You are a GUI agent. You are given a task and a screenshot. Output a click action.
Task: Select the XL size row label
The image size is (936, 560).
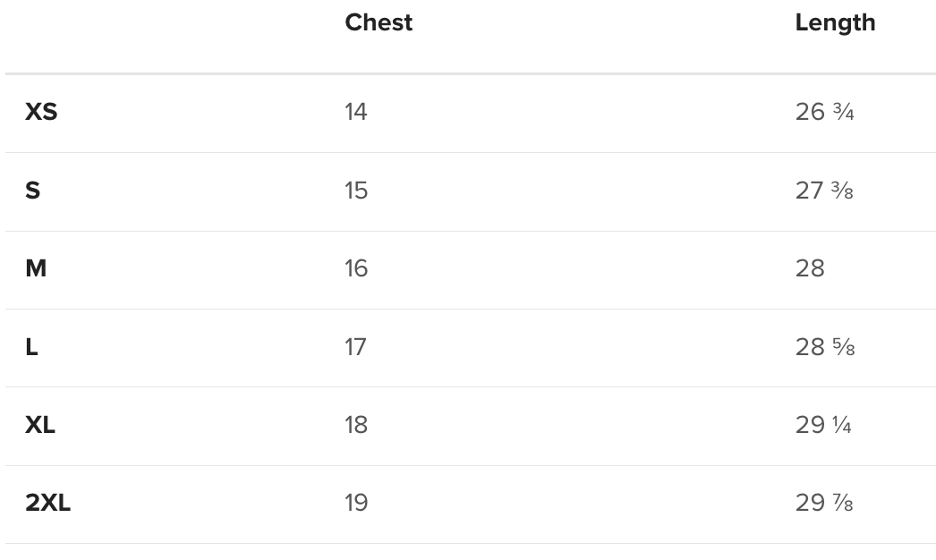pos(40,425)
